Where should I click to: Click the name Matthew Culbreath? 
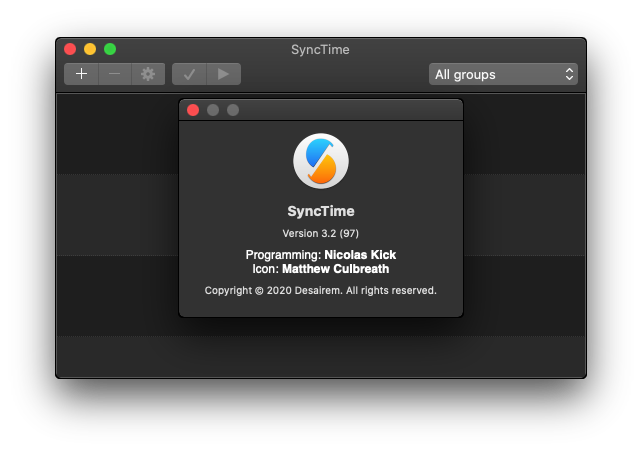336,269
